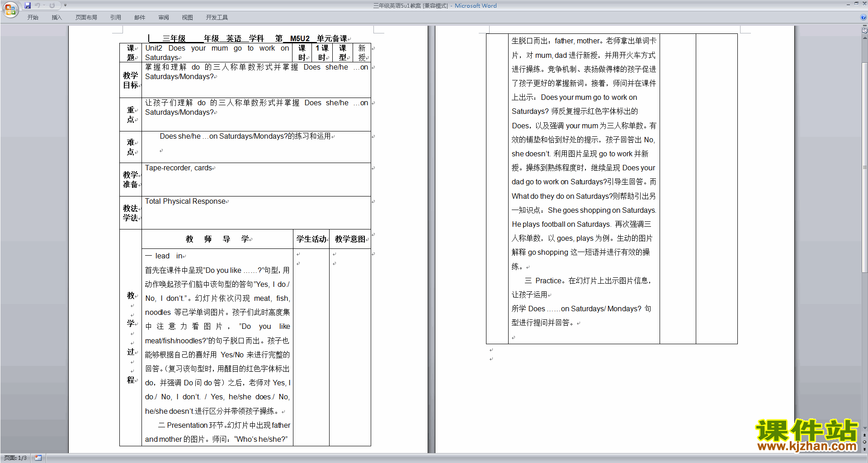
Task: Click the 教学准备 row label
Action: [131, 180]
